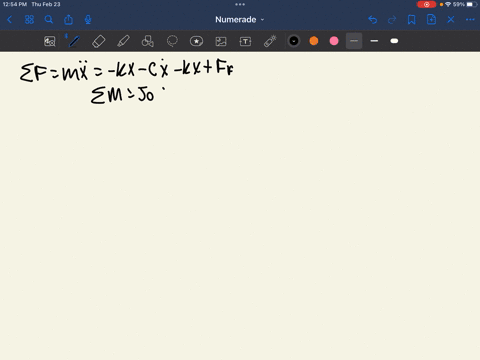This screenshot has height=360, width=480.
Task: Add a new page
Action: point(431,20)
